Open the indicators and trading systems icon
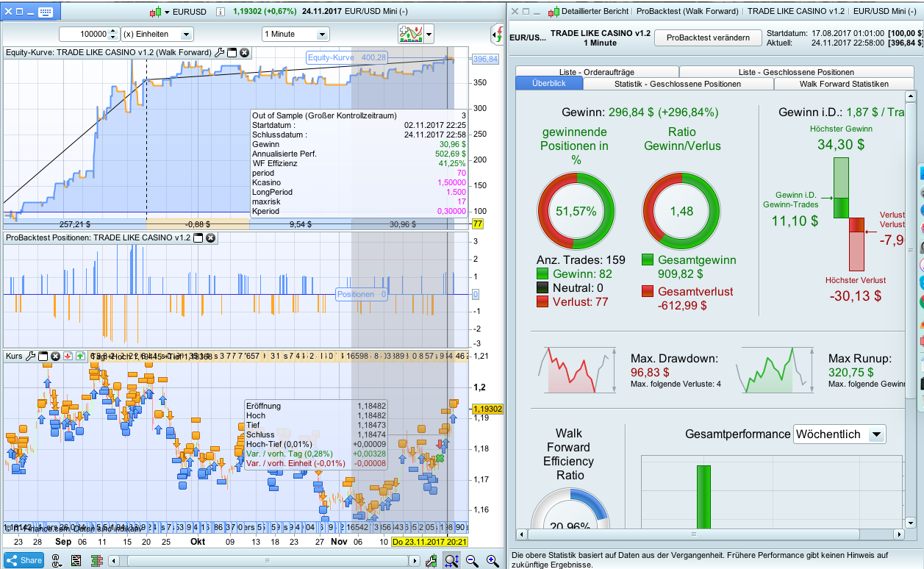 click(409, 34)
